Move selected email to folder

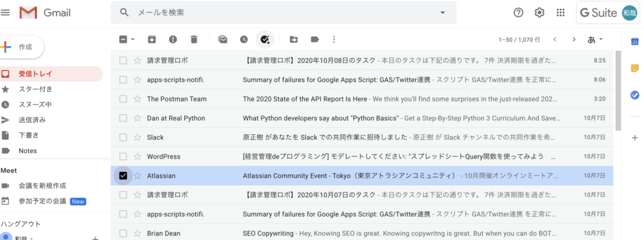coord(294,40)
